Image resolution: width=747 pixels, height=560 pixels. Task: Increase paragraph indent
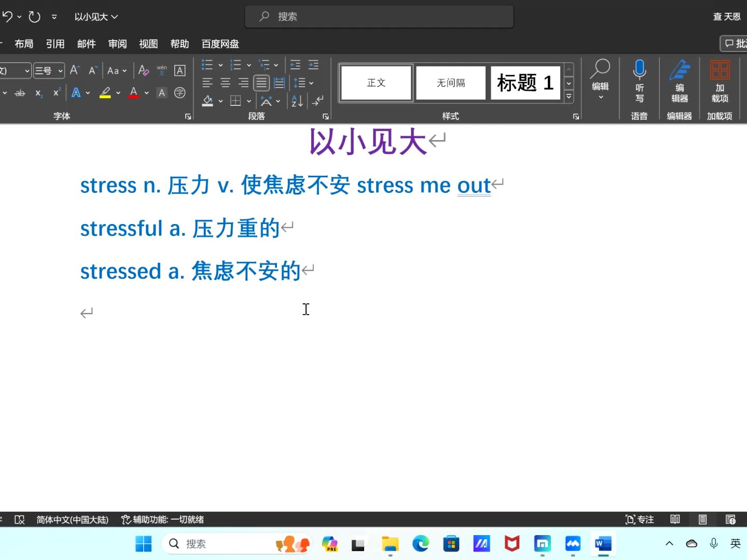click(x=313, y=65)
